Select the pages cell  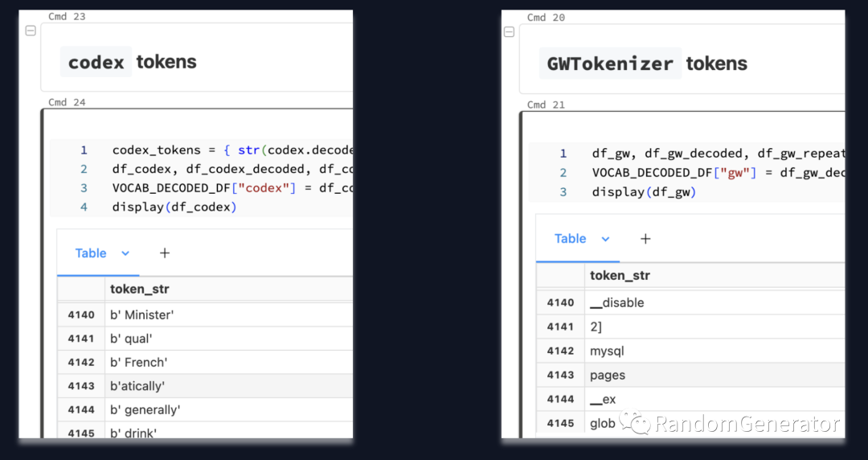pyautogui.click(x=714, y=375)
